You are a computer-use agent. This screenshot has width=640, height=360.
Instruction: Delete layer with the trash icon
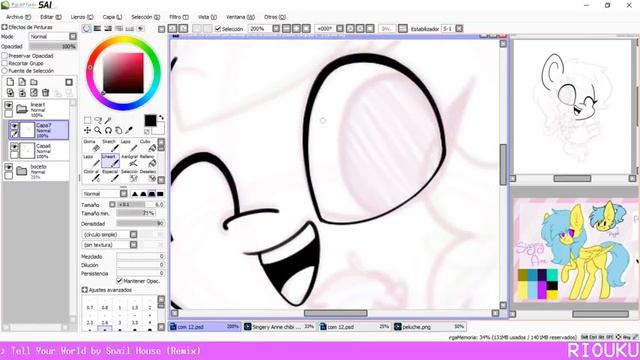tap(46, 93)
